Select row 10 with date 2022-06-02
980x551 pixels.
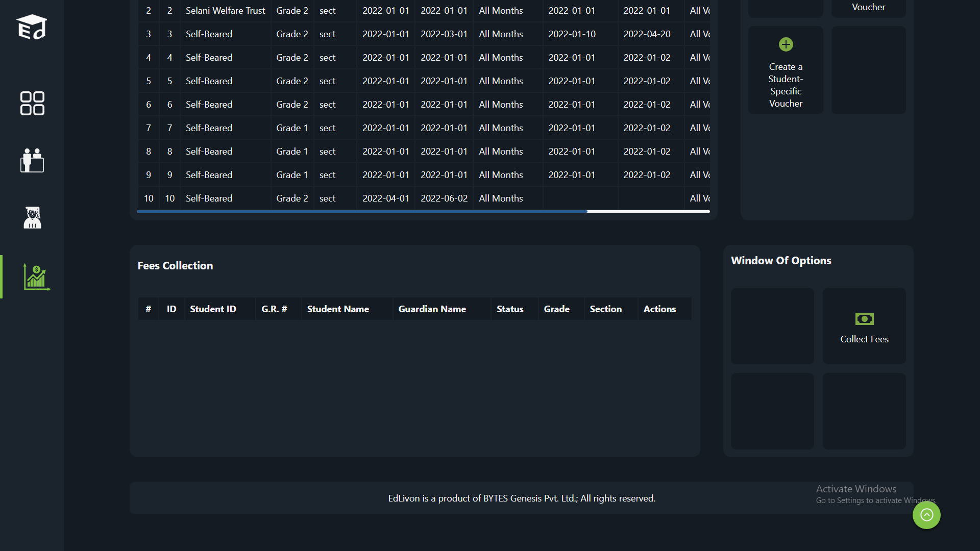tap(444, 198)
